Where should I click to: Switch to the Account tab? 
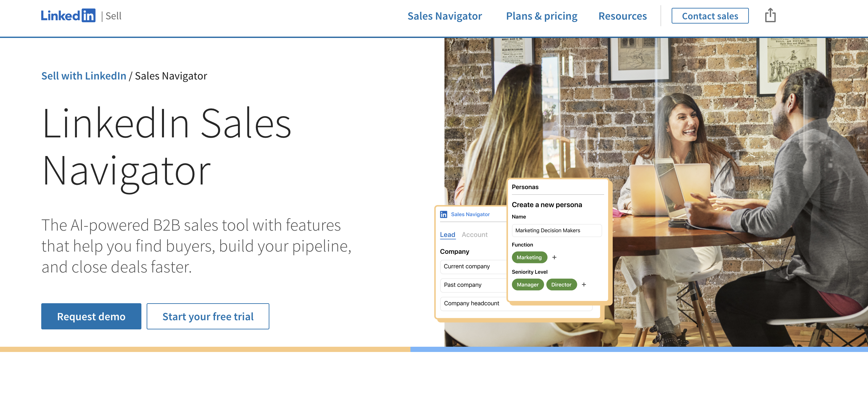[x=475, y=235]
